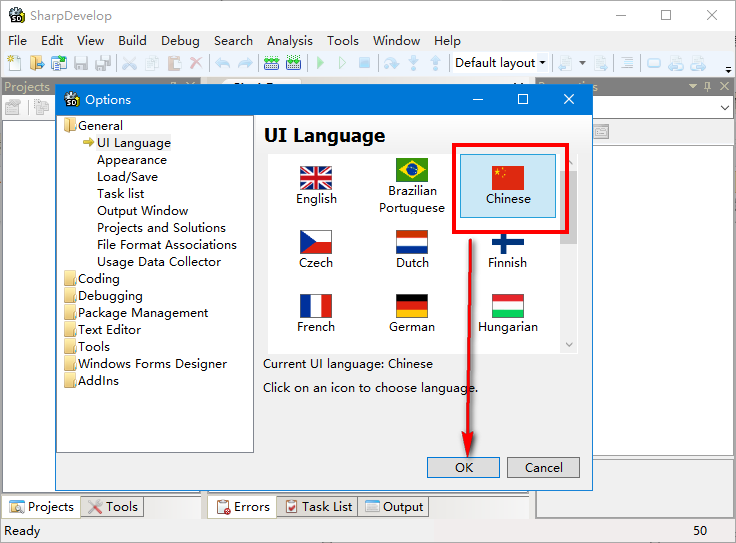This screenshot has height=543, width=736.
Task: Cancel the Options dialog
Action: point(543,467)
